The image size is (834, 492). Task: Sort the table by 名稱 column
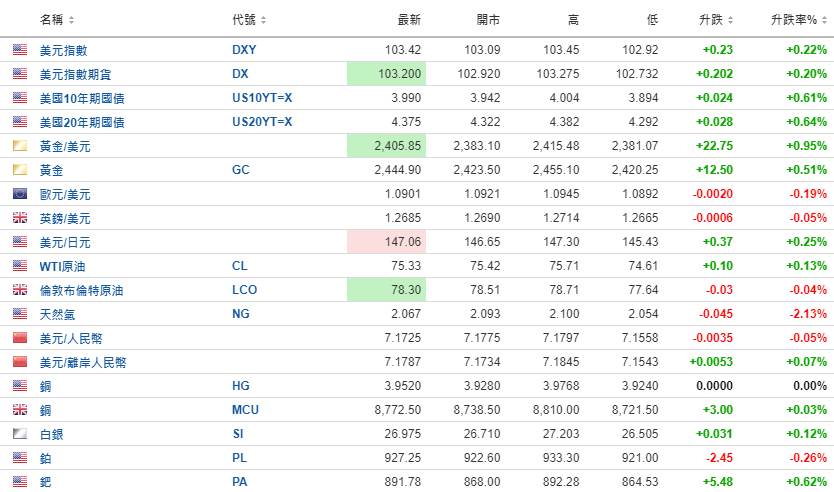[x=57, y=20]
